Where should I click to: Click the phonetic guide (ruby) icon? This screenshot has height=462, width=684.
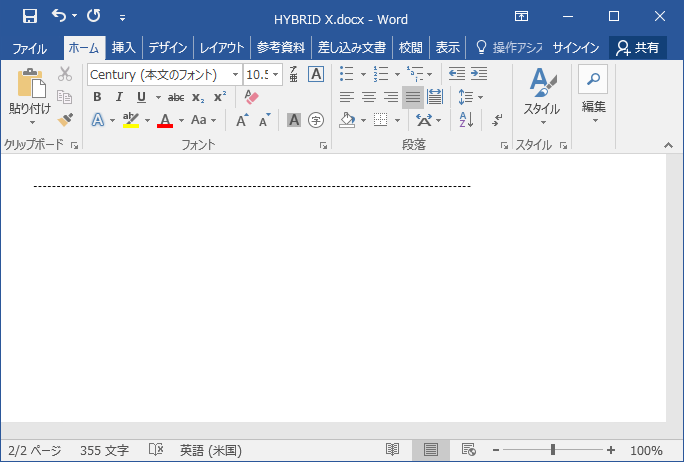294,74
